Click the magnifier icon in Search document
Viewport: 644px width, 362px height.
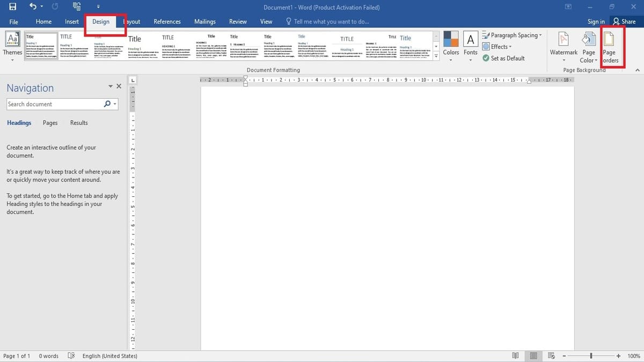pyautogui.click(x=107, y=104)
